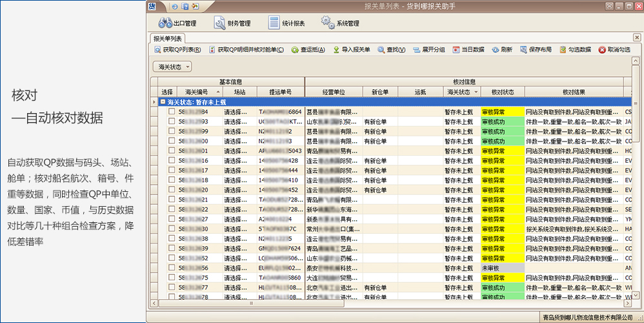The height and width of the screenshot is (323, 644).
Task: Click the 查运抵 toolbar button
Action: pos(308,50)
